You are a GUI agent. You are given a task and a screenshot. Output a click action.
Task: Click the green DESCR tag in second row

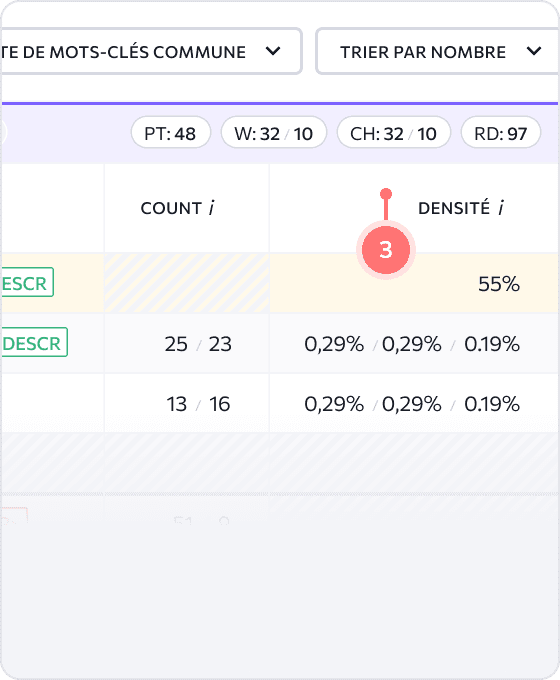34,343
